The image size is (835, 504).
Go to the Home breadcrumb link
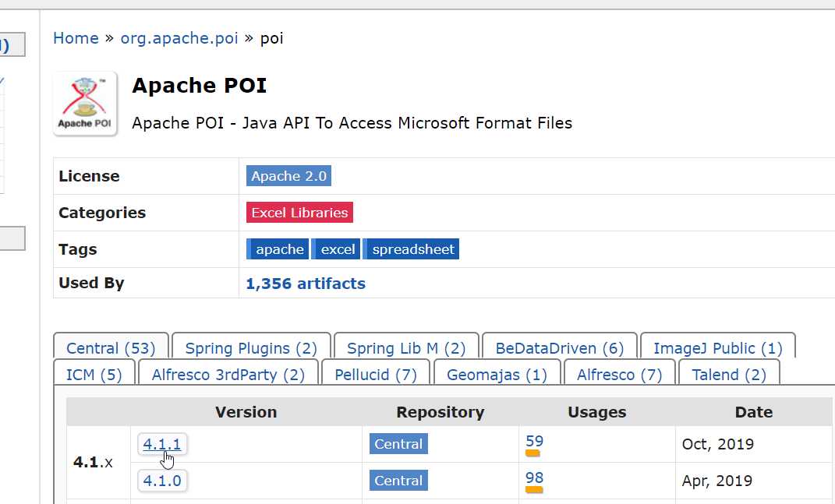tap(76, 38)
